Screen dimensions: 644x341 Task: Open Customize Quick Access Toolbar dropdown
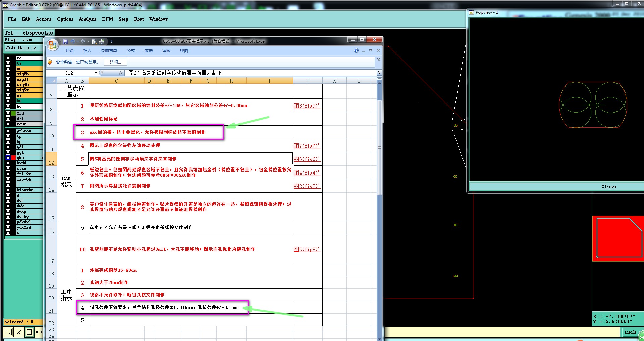point(111,42)
